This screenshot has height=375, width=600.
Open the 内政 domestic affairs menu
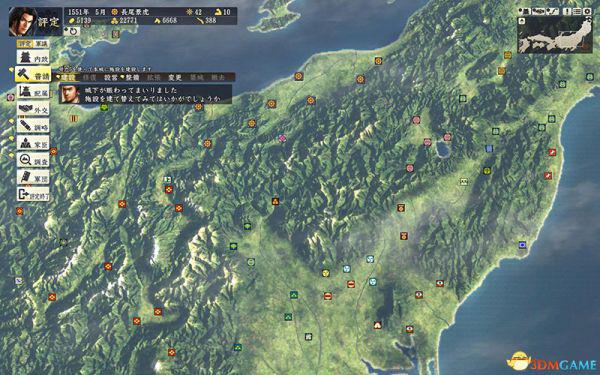(x=33, y=57)
